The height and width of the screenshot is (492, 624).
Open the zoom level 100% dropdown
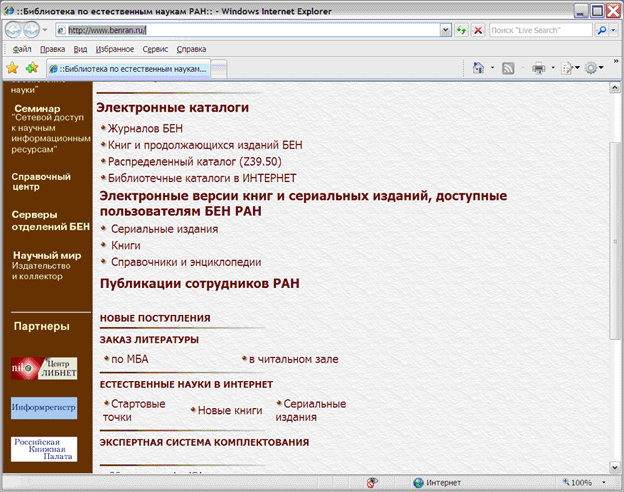[603, 482]
